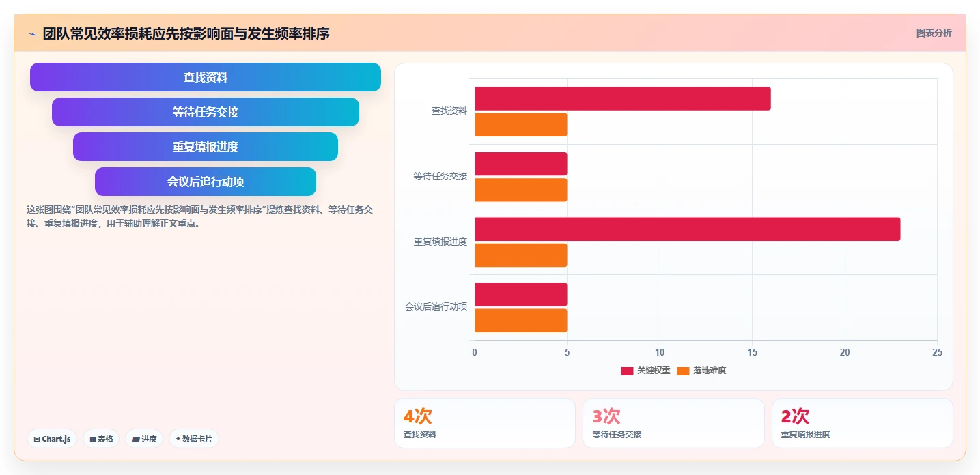980x475 pixels.
Task: Click the 表格 tag chip
Action: [x=101, y=439]
